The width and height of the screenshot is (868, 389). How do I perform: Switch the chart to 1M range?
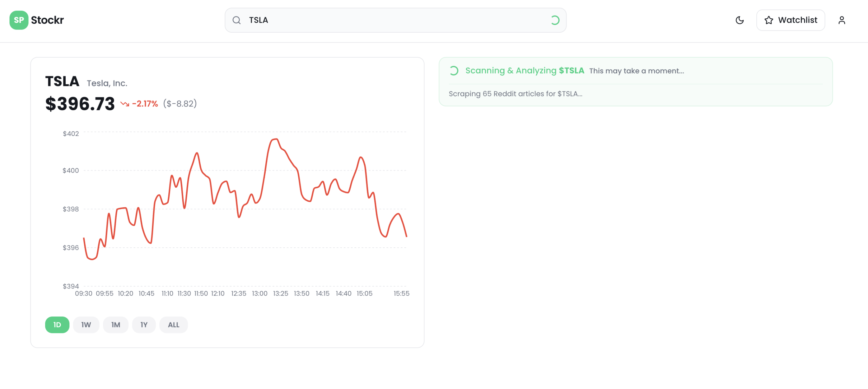click(115, 325)
